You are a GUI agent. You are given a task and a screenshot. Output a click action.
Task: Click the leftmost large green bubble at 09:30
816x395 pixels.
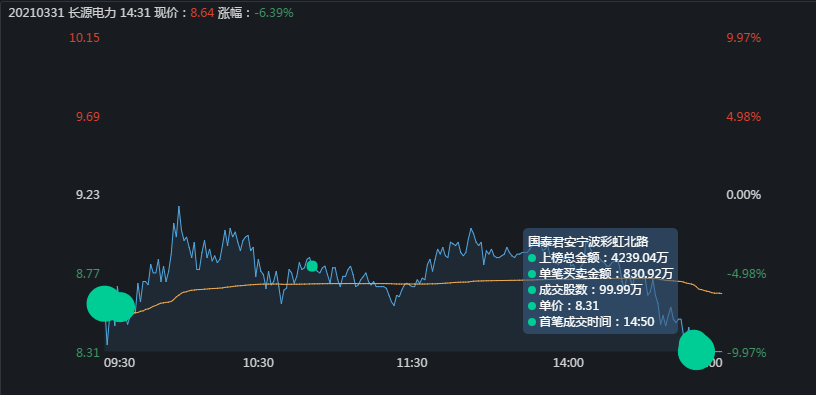tap(104, 303)
